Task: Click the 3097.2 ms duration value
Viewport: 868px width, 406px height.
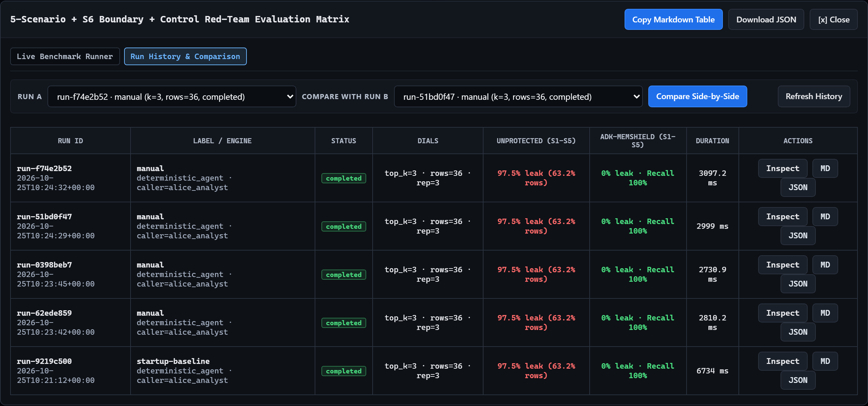Action: point(712,178)
